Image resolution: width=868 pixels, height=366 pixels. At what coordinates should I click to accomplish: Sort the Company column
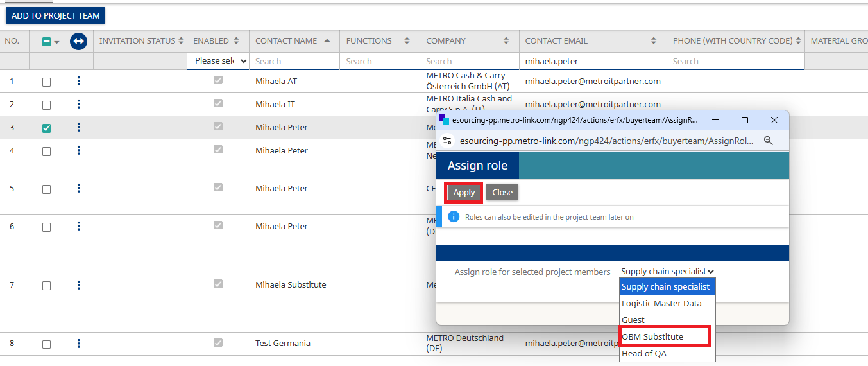click(506, 40)
